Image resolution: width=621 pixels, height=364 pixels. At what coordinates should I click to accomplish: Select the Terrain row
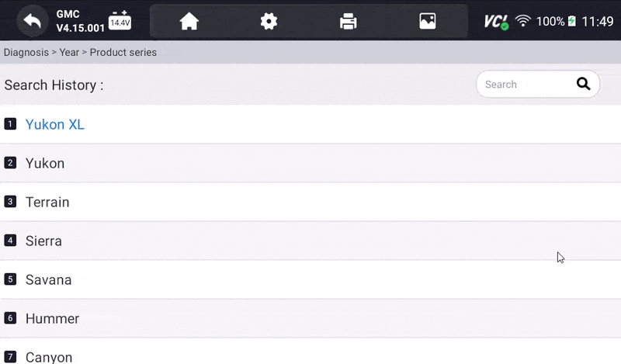point(310,202)
